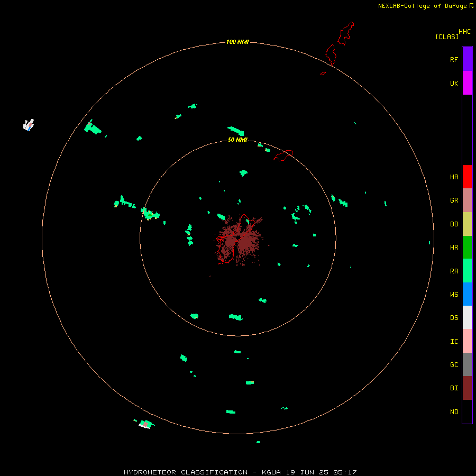Click the RA legend label
Viewport: 476px width, 476px height.
pos(454,271)
